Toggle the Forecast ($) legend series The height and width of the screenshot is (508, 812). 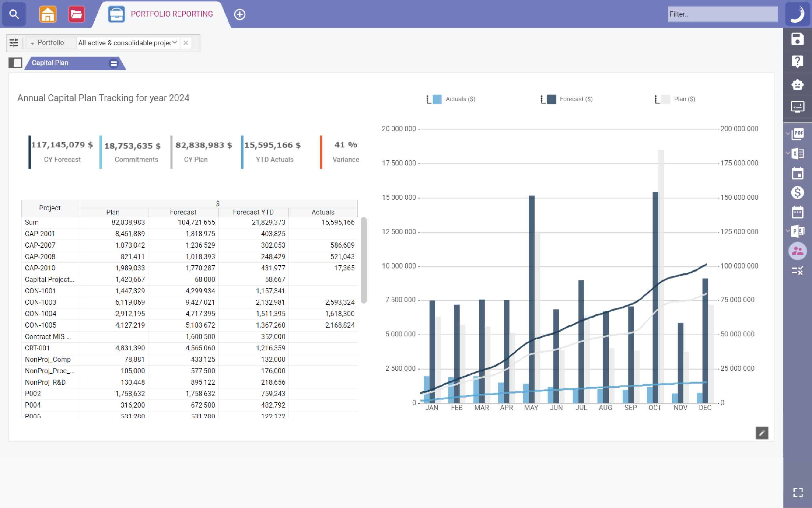click(x=575, y=99)
